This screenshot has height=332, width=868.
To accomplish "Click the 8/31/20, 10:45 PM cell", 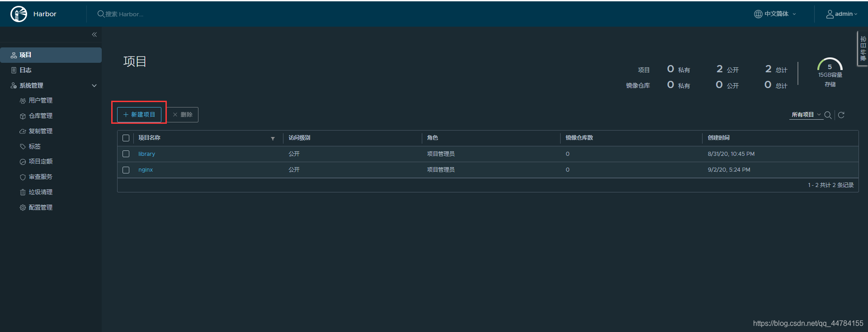I will tap(731, 154).
